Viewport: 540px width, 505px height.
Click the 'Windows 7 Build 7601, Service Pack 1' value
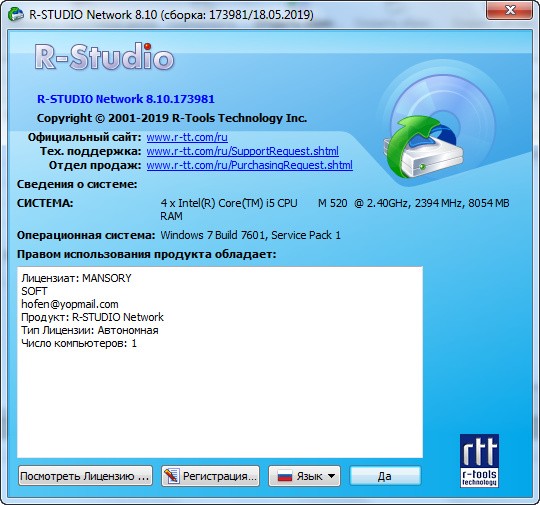[250, 235]
